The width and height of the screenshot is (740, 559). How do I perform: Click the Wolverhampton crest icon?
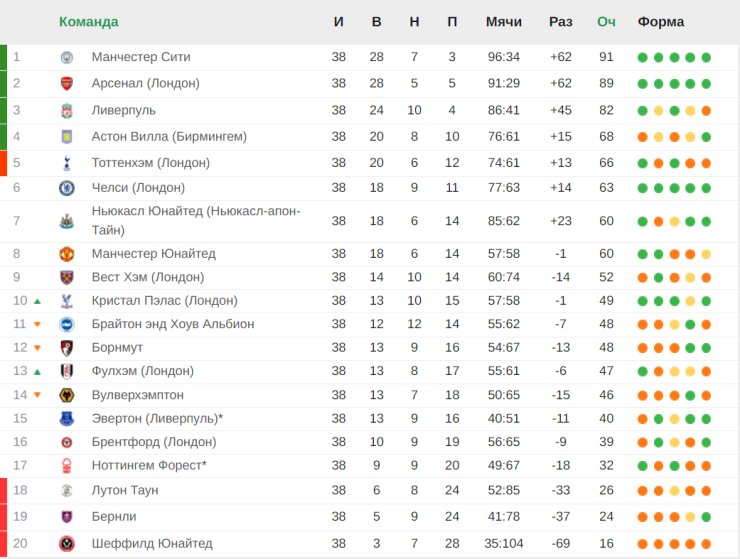tap(67, 395)
